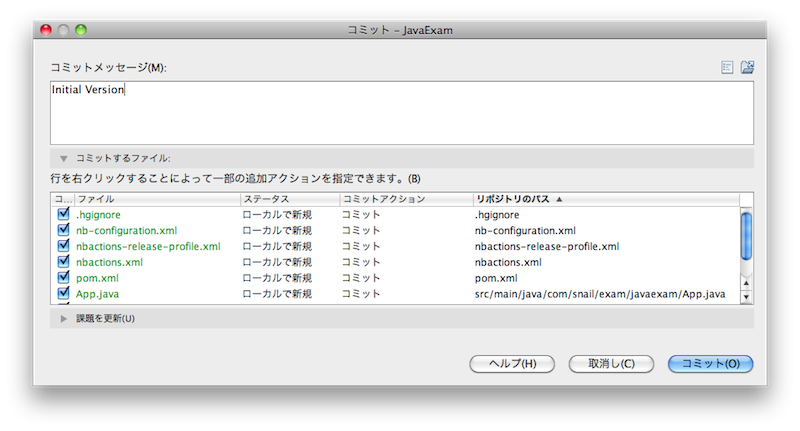
Task: Click the file list scroll down arrow
Action: click(745, 295)
